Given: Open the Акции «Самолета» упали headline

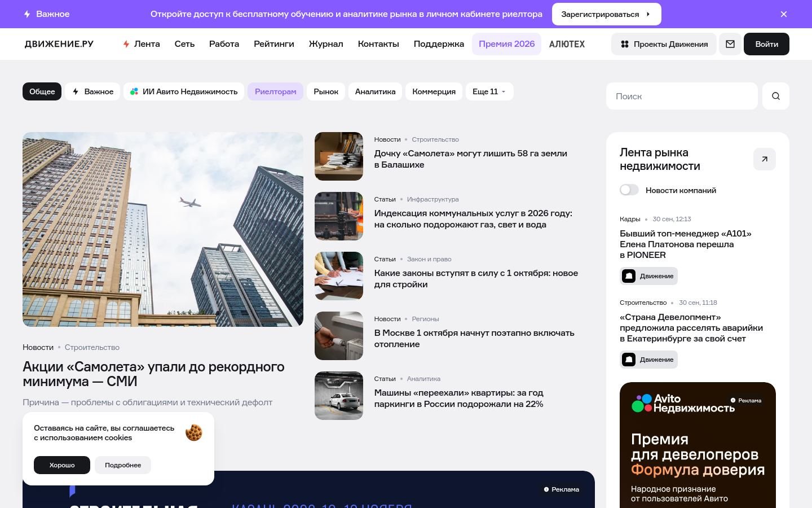Looking at the screenshot, I should pyautogui.click(x=153, y=374).
